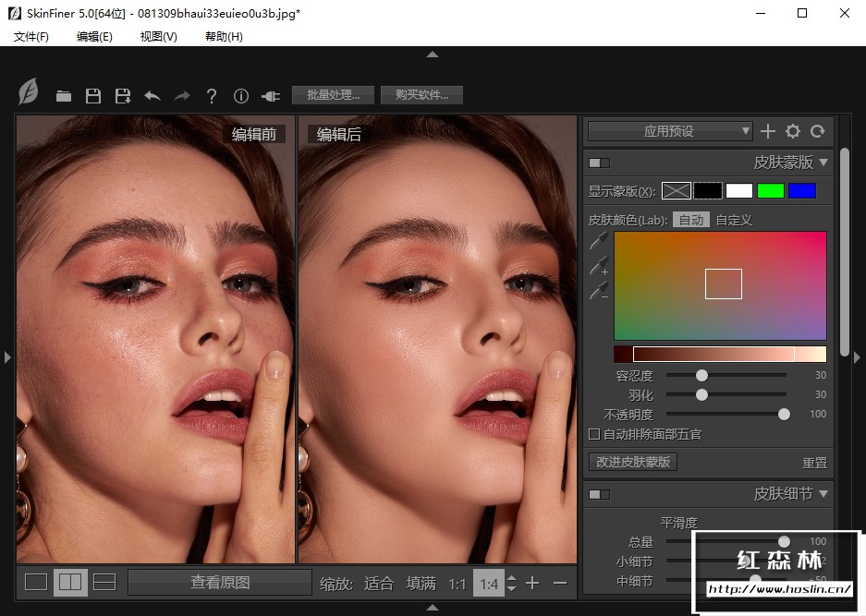The height and width of the screenshot is (616, 866).
Task: Select the green mask display color swatch
Action: click(770, 191)
